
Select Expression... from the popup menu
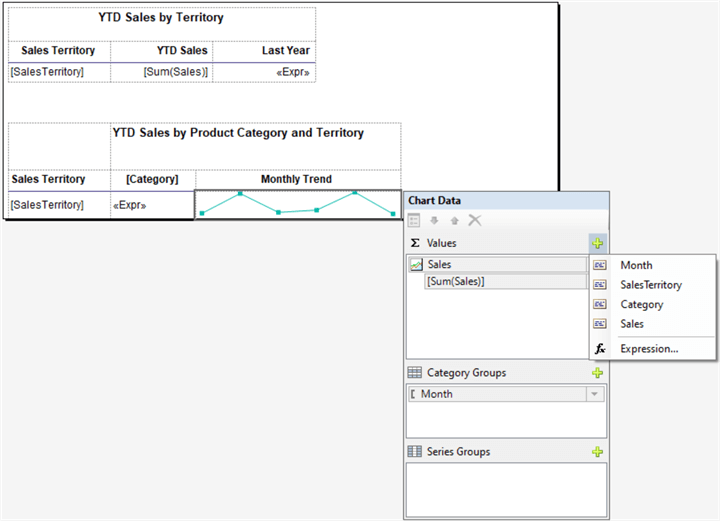(648, 349)
